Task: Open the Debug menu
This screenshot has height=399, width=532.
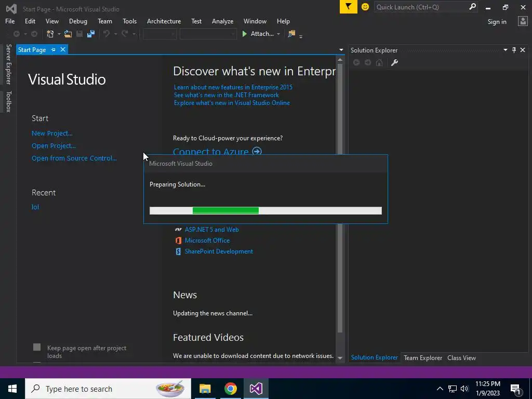Action: [x=78, y=21]
